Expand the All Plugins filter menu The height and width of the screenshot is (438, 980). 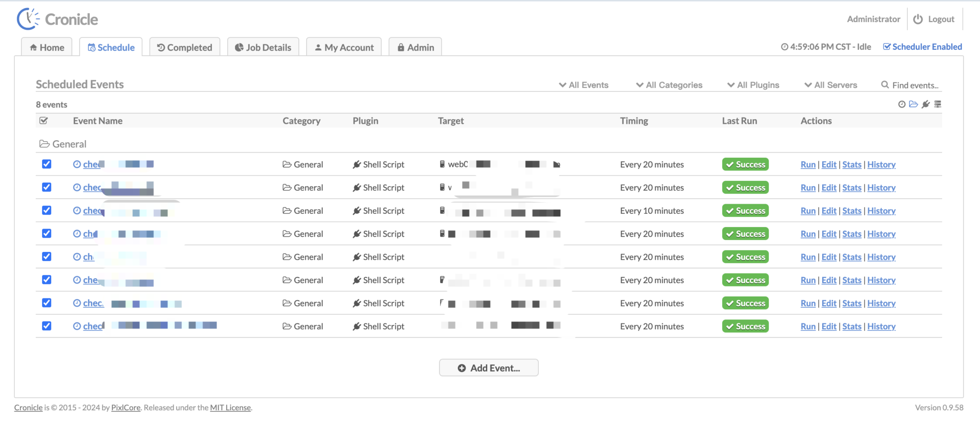coord(753,85)
